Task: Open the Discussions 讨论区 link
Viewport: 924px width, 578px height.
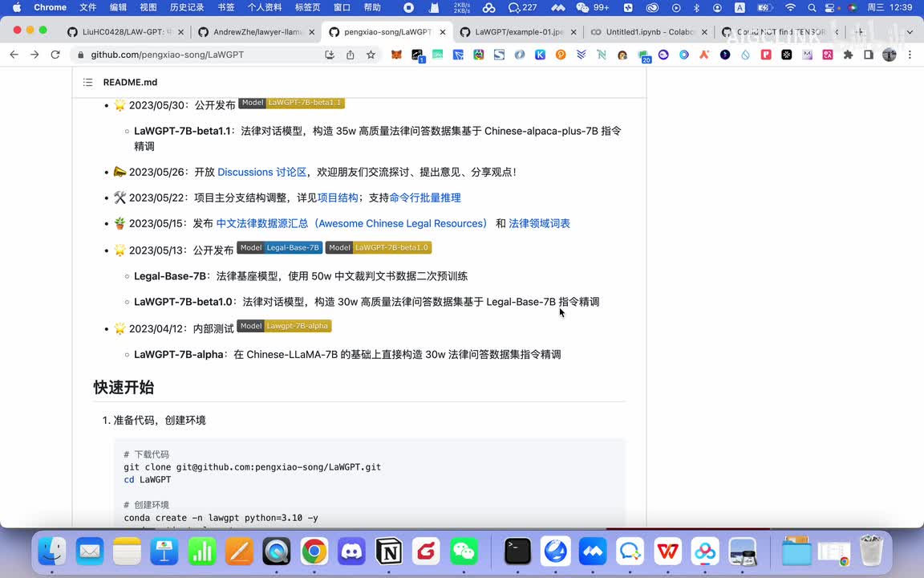Action: pos(261,172)
